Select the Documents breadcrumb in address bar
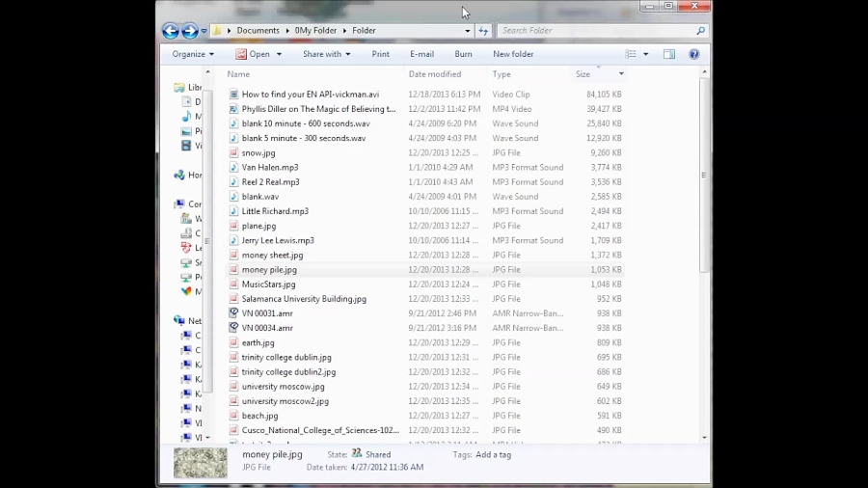This screenshot has height=488, width=868. 258,31
